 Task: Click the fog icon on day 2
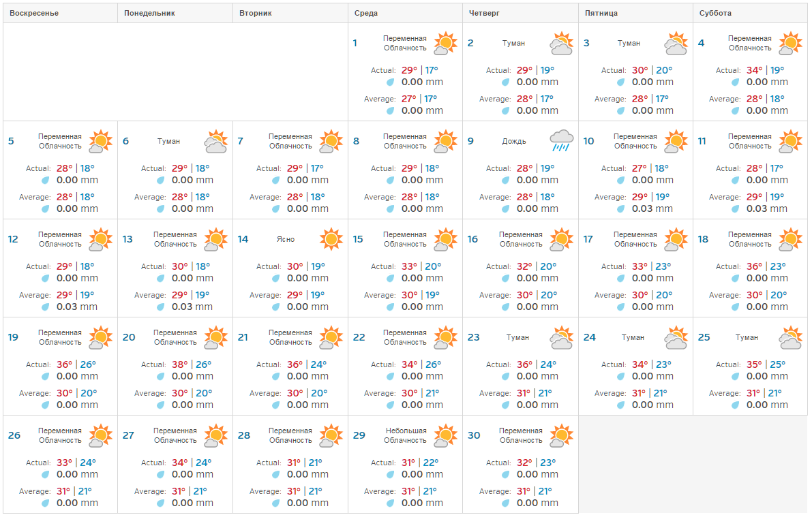(x=561, y=44)
